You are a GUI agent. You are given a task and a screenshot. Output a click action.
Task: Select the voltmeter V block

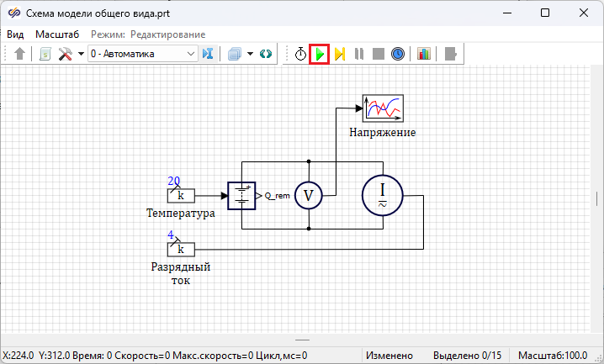pyautogui.click(x=308, y=195)
